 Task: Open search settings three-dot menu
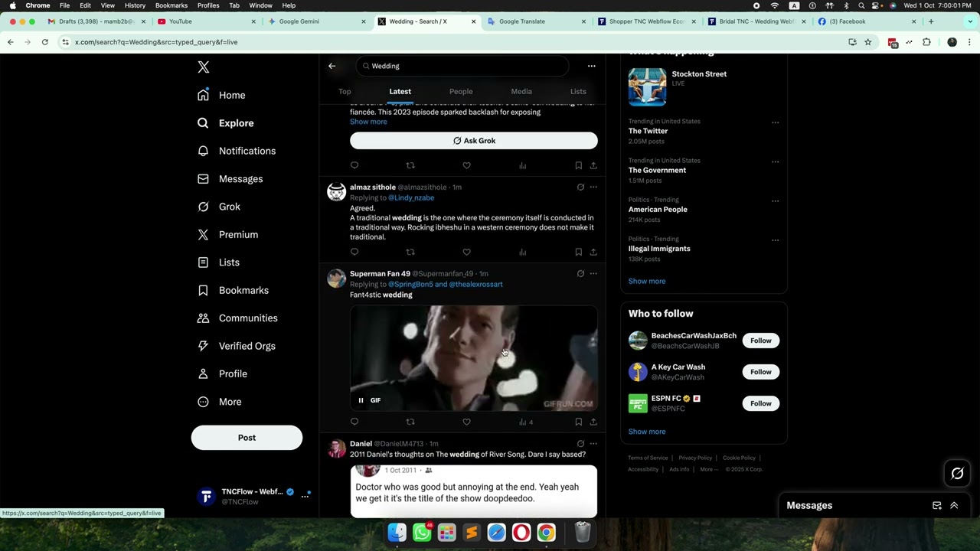coord(591,66)
